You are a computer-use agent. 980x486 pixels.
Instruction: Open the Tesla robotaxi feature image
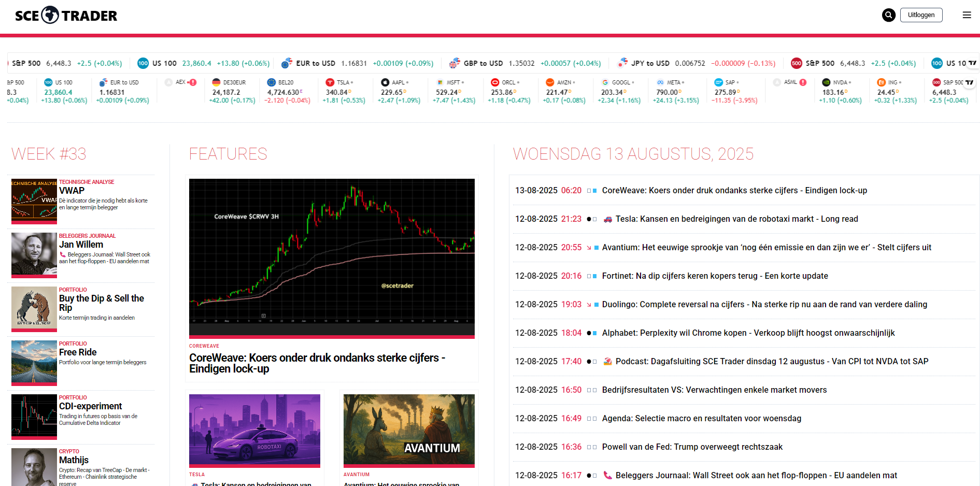click(254, 431)
